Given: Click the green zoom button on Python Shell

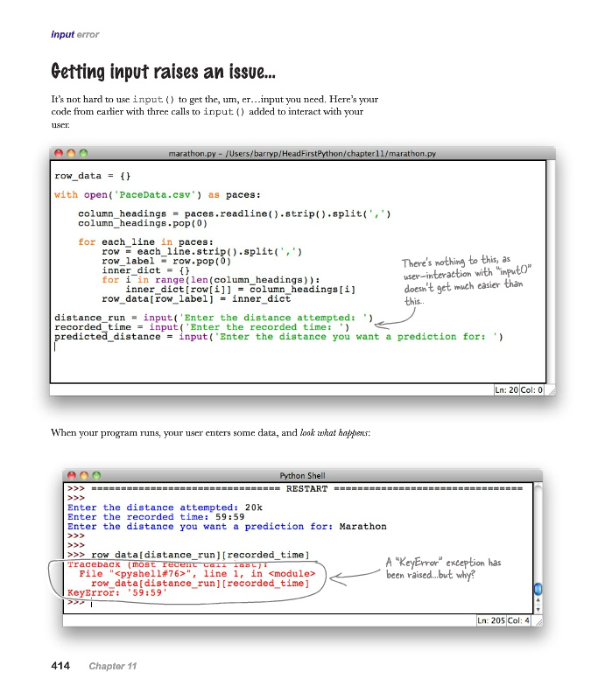Looking at the screenshot, I should coord(96,475).
